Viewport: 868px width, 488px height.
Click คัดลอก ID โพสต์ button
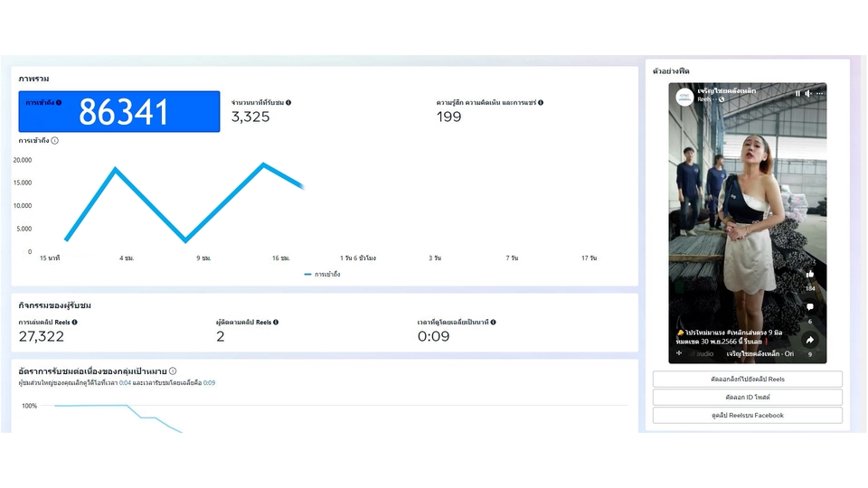pyautogui.click(x=748, y=398)
